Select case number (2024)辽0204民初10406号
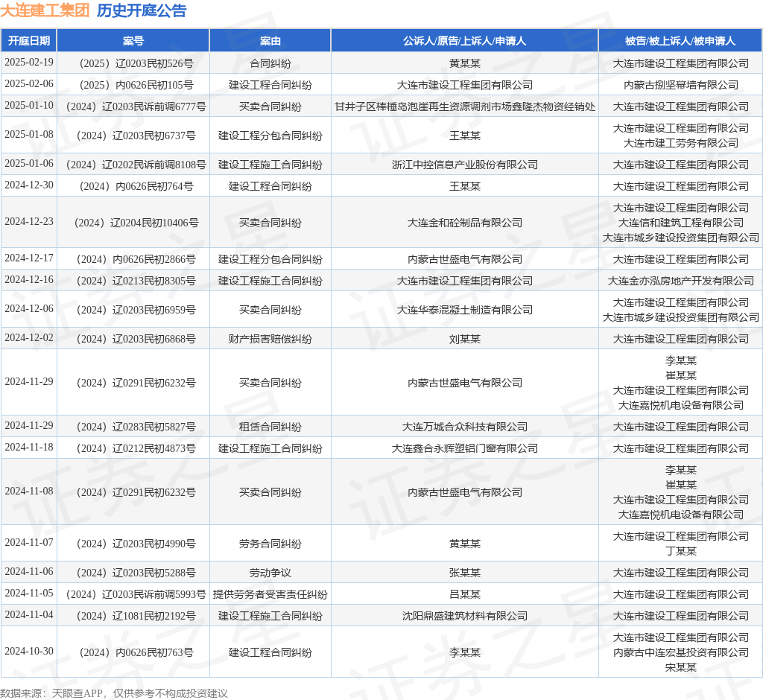 [136, 223]
